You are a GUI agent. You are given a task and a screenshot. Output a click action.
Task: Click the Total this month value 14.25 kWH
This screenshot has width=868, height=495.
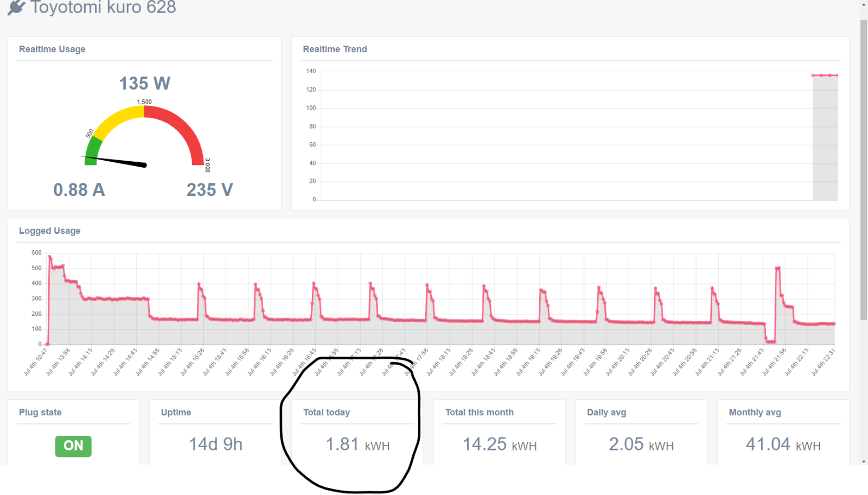[x=500, y=445]
